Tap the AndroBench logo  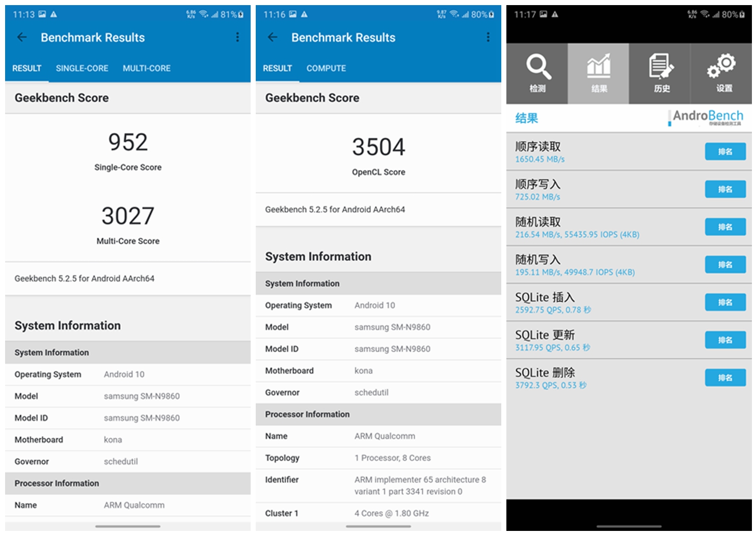click(x=706, y=118)
